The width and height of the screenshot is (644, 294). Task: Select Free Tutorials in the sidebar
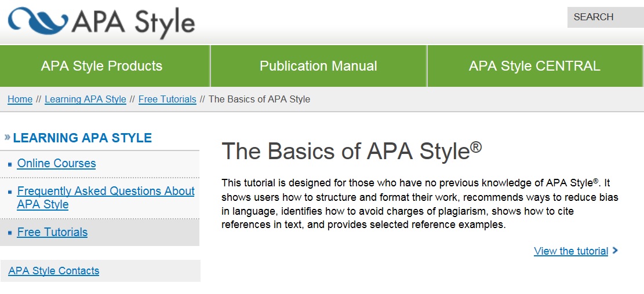(x=52, y=232)
